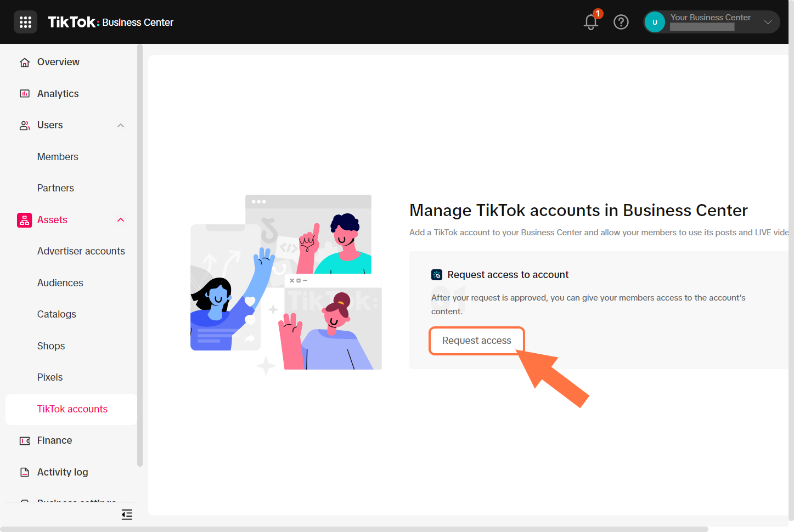Select Pixels in the Assets menu
Screen dimensions: 794x532
[x=50, y=377]
